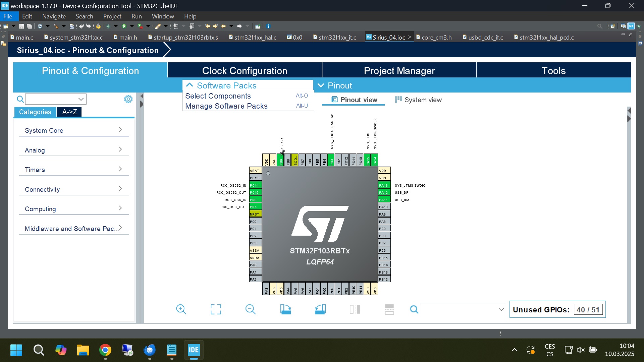
Task: Switch to the Clock Configuration tab
Action: point(245,70)
